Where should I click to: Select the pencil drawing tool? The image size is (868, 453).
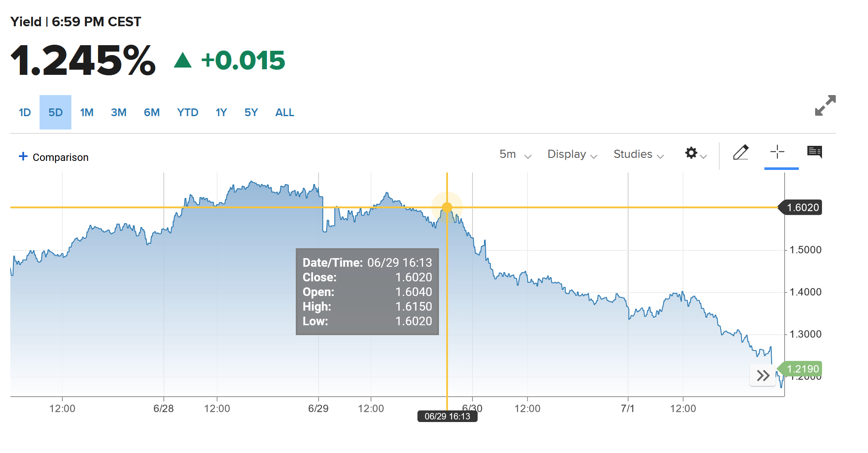741,152
